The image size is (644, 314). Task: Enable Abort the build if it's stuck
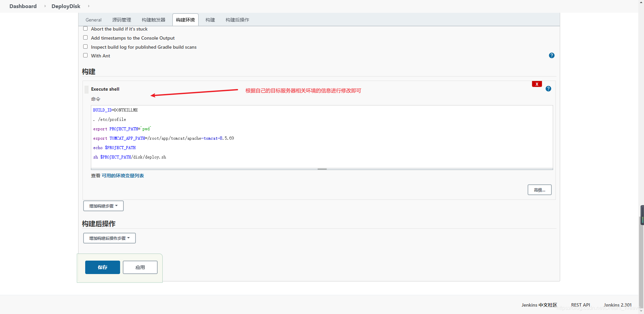(x=85, y=29)
